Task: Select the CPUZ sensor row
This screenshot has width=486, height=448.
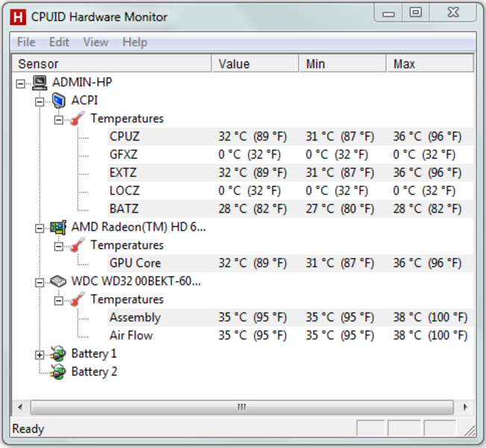Action: [x=290, y=137]
